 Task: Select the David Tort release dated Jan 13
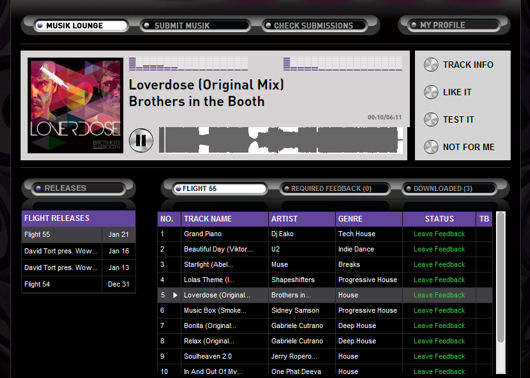coord(78,267)
